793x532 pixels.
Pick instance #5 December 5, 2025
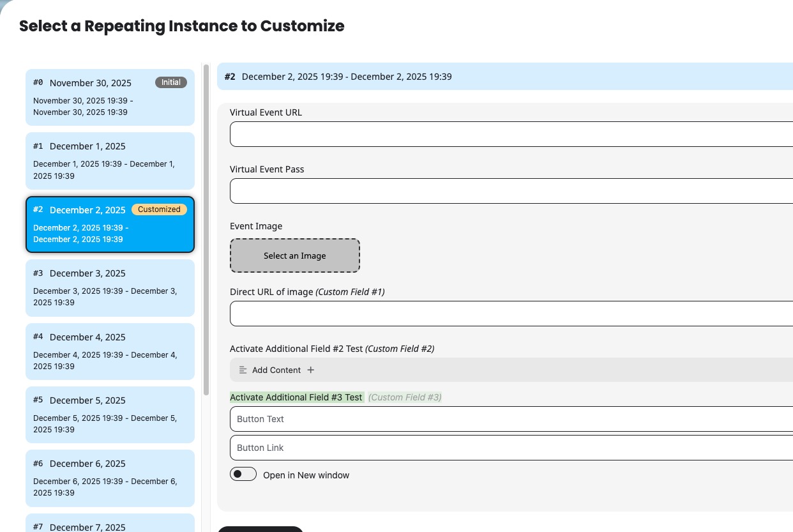110,414
